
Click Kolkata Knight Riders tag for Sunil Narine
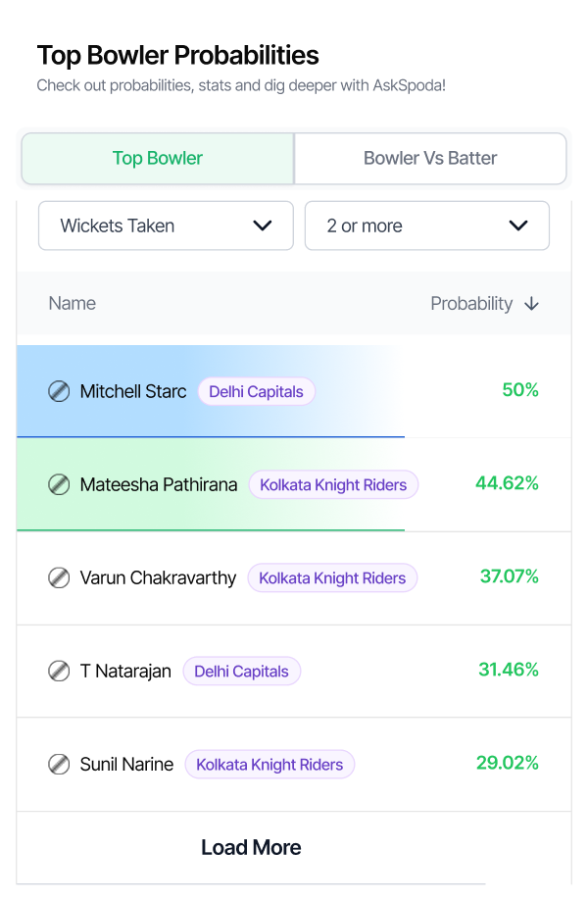coord(269,765)
